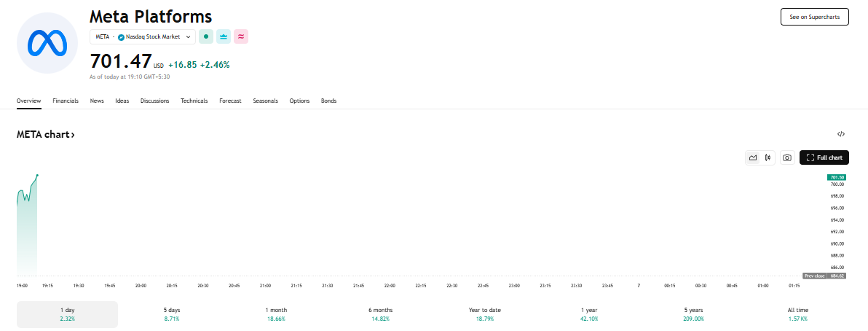Screen dimensions: 868x331
Task: Open the META chart heading link
Action: point(45,134)
